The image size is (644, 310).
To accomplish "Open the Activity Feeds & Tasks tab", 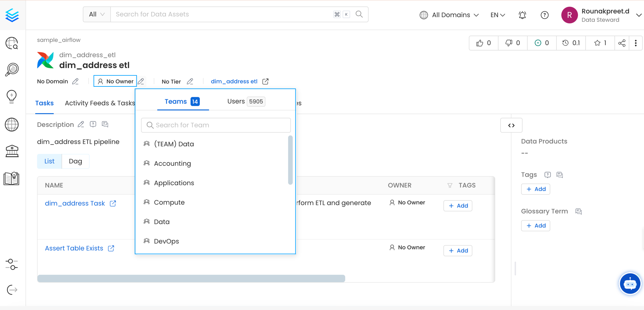I will tap(100, 103).
